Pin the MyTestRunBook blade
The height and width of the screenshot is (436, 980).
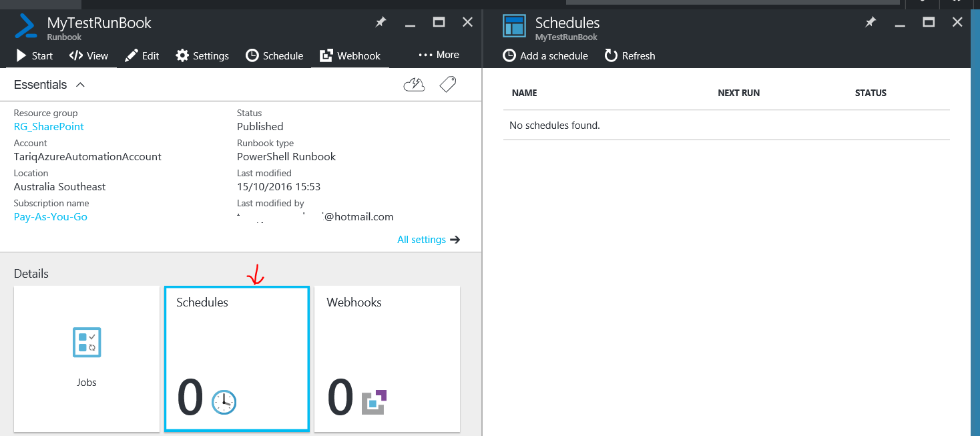(x=381, y=22)
